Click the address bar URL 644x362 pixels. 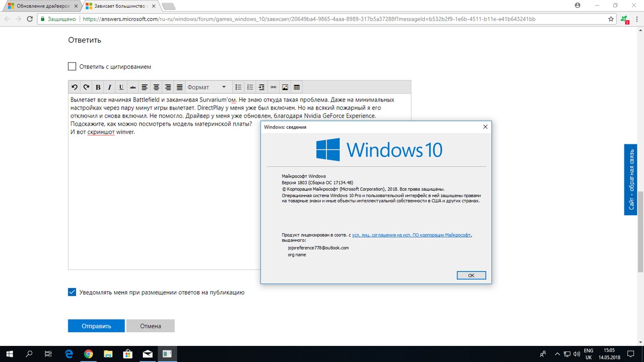[x=309, y=19]
